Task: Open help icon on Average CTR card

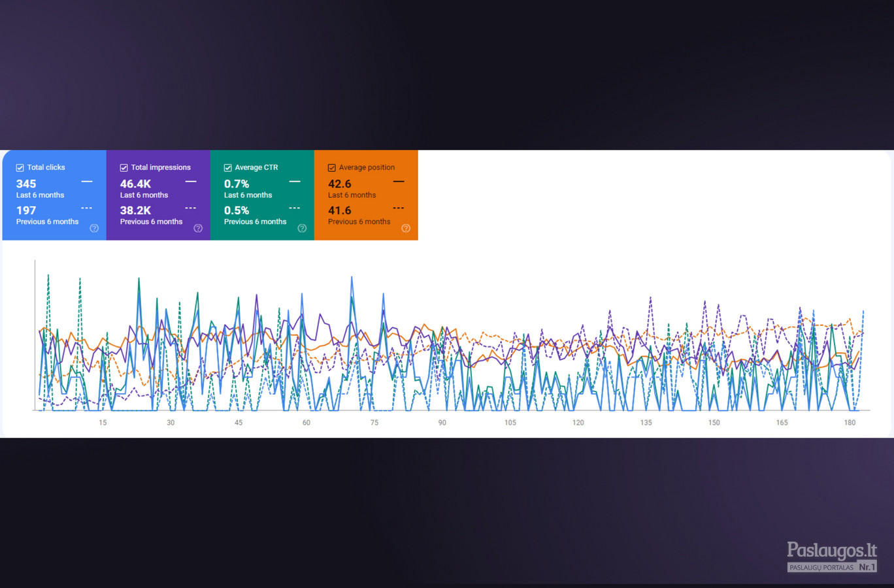Action: (x=302, y=228)
